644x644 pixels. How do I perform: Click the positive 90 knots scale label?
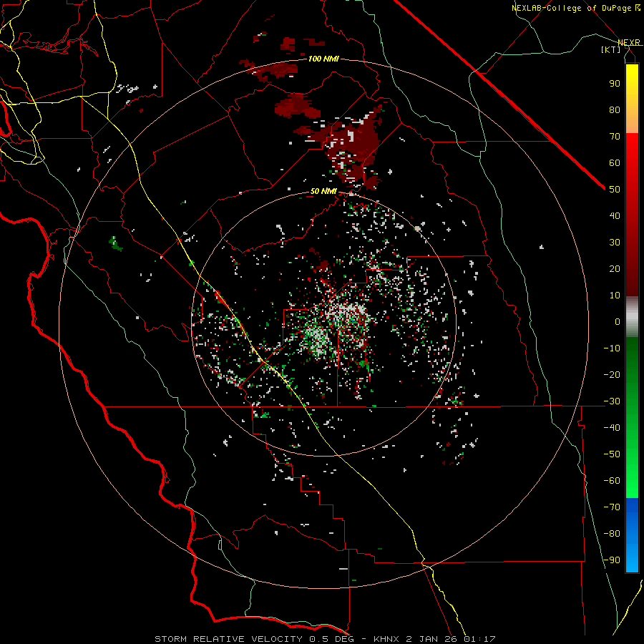tap(615, 84)
